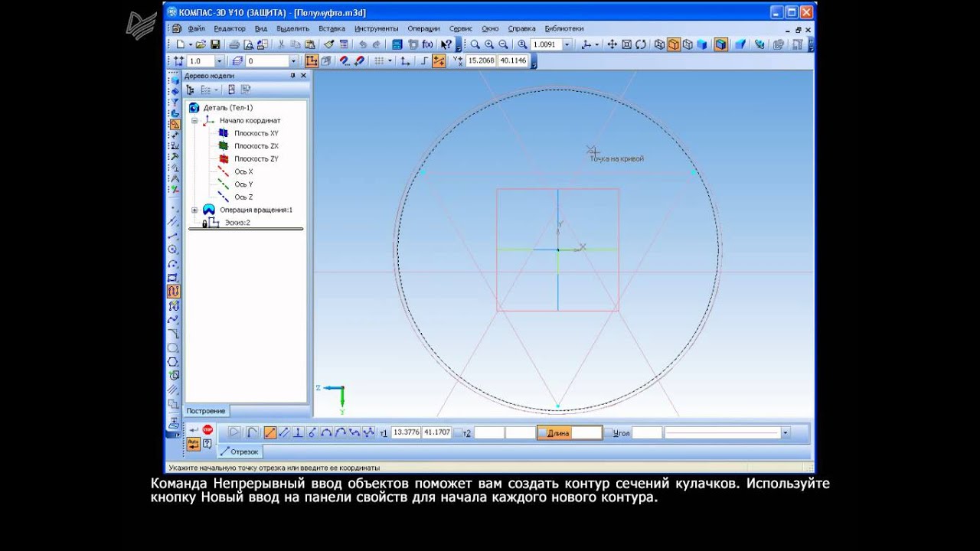980x551 pixels.
Task: Toggle the hidden-lines display orange cube
Action: (674, 44)
